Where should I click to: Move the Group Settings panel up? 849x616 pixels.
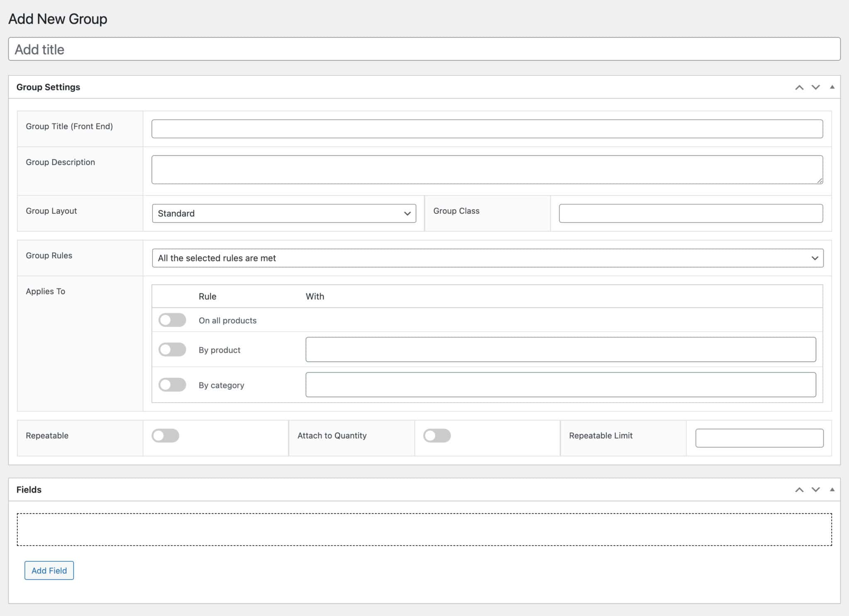coord(799,87)
